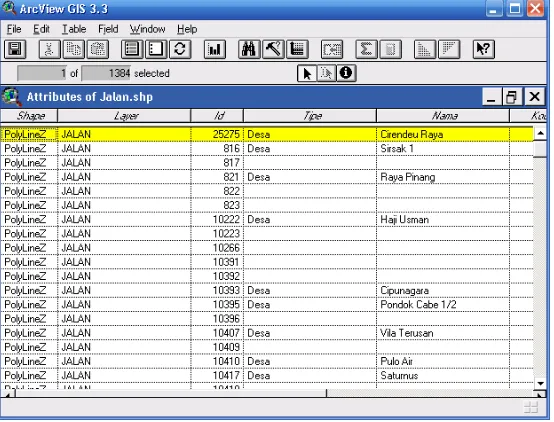This screenshot has width=554, height=422.
Task: Click the Calculate field icon
Action: tap(390, 49)
